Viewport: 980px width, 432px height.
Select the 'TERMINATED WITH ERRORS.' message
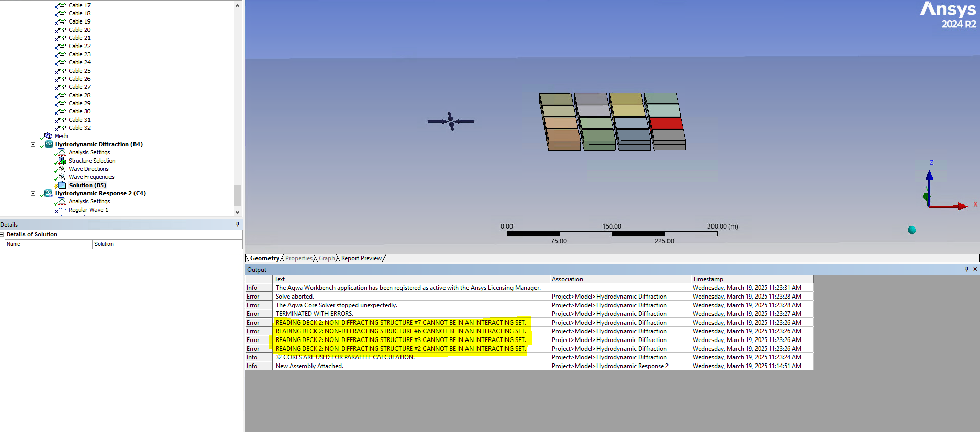pos(315,314)
